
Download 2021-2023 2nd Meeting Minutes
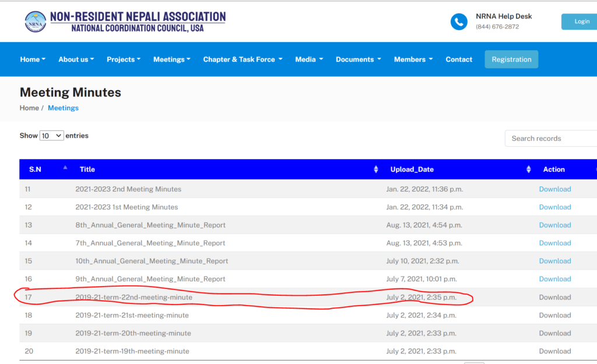(x=554, y=189)
